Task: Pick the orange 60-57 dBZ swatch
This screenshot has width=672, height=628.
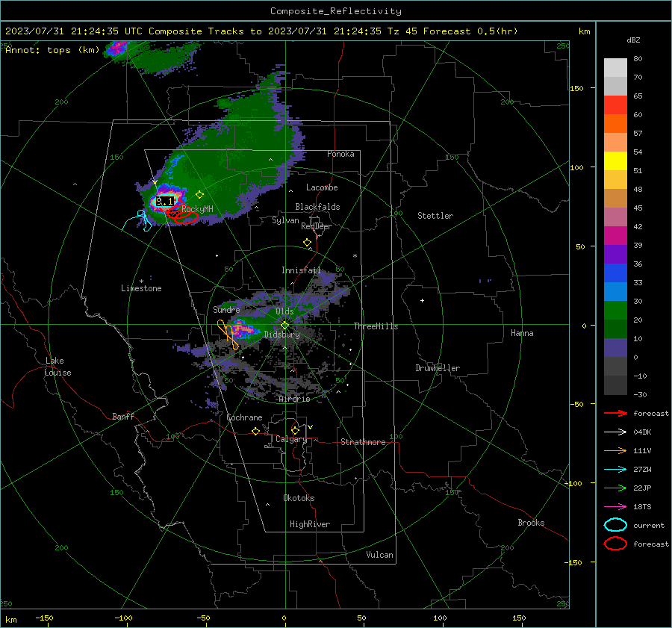Action: (x=615, y=124)
